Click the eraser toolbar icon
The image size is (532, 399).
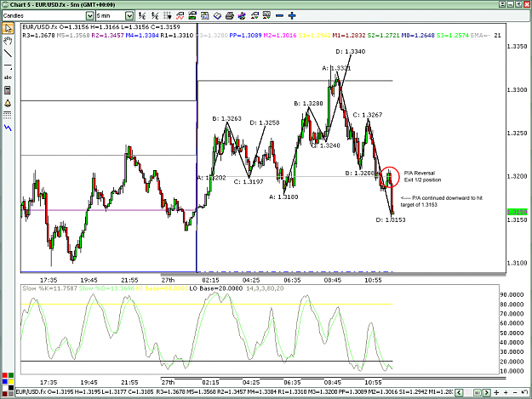pos(217,15)
